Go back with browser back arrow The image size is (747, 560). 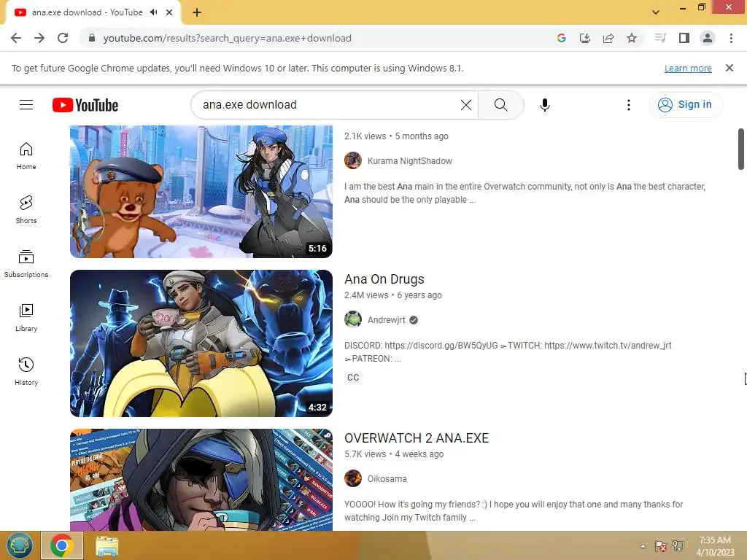point(16,38)
